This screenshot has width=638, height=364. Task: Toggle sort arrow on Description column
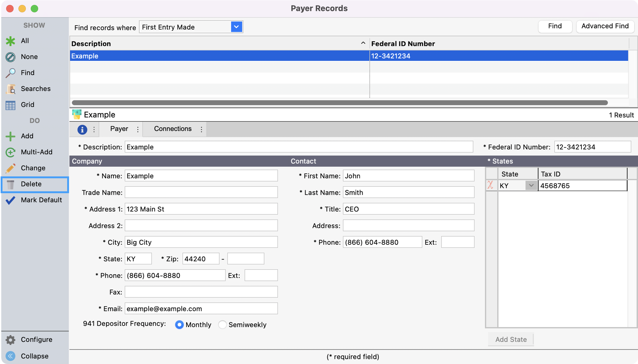click(363, 43)
